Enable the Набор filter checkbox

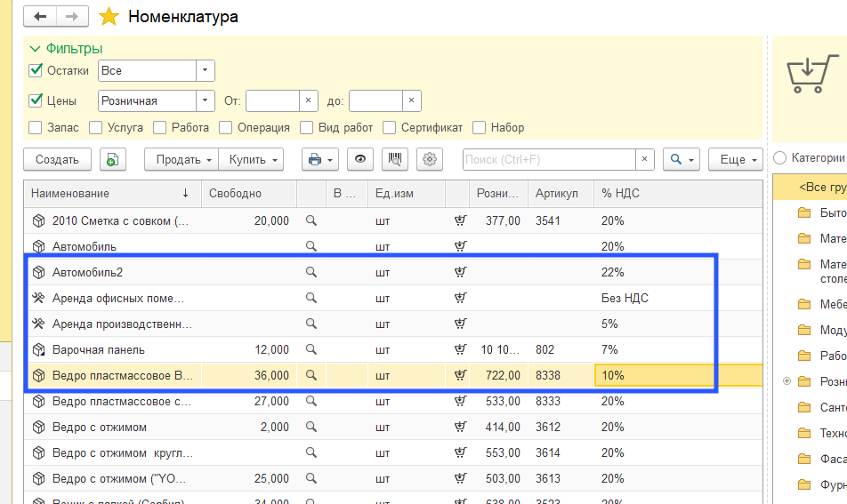tap(480, 127)
